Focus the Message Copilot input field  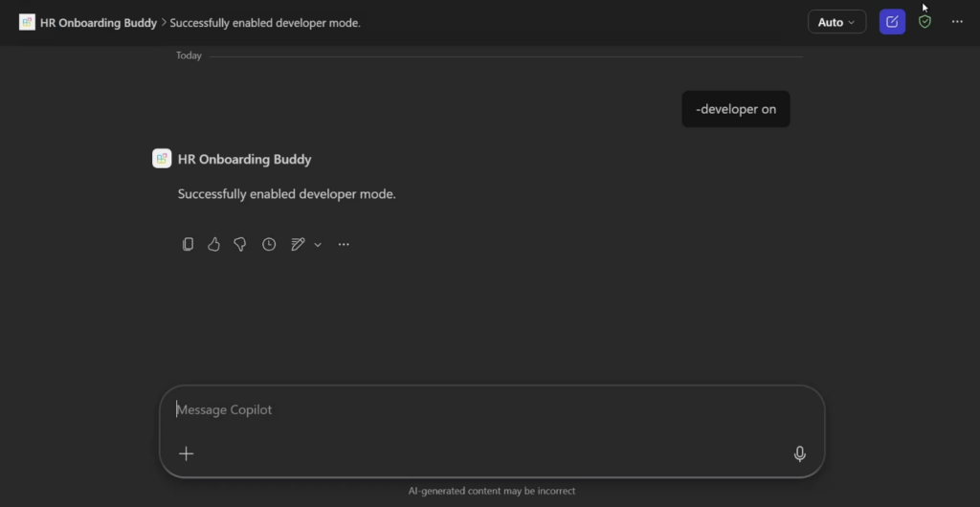pos(479,410)
